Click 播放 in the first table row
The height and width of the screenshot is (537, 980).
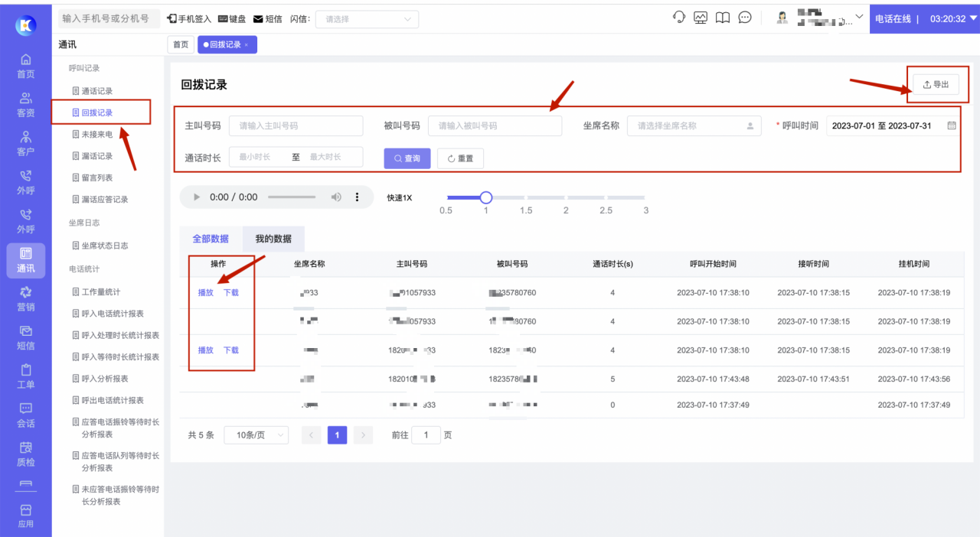pos(206,292)
